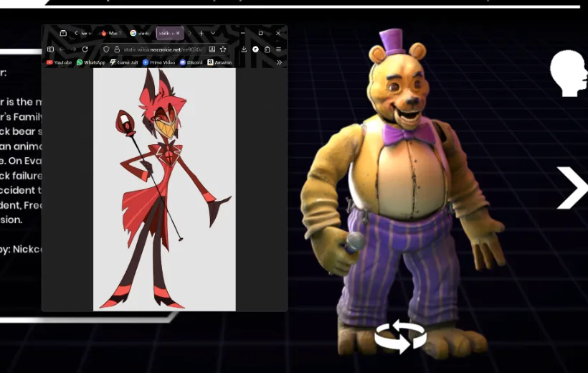View site security padlock info
Image resolution: width=588 pixels, height=373 pixels.
click(117, 49)
